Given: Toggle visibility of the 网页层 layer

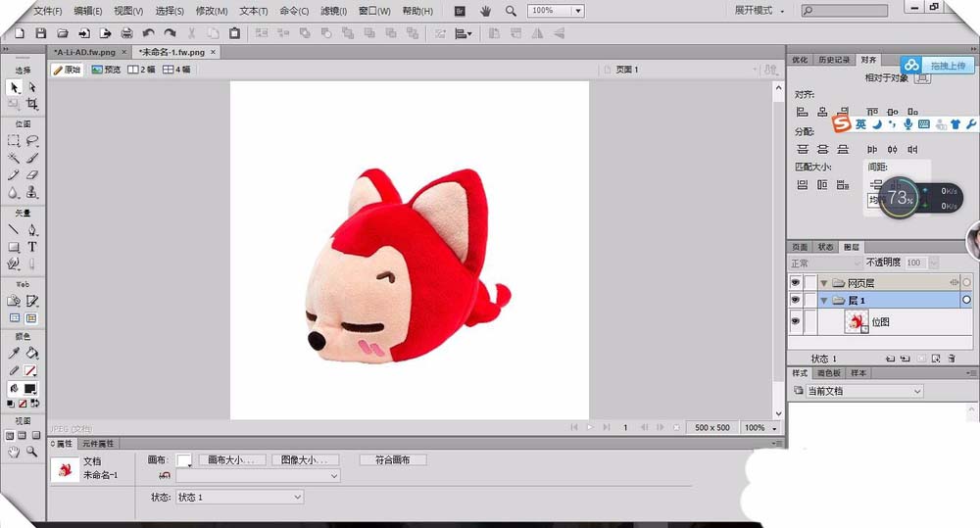Looking at the screenshot, I should click(795, 282).
